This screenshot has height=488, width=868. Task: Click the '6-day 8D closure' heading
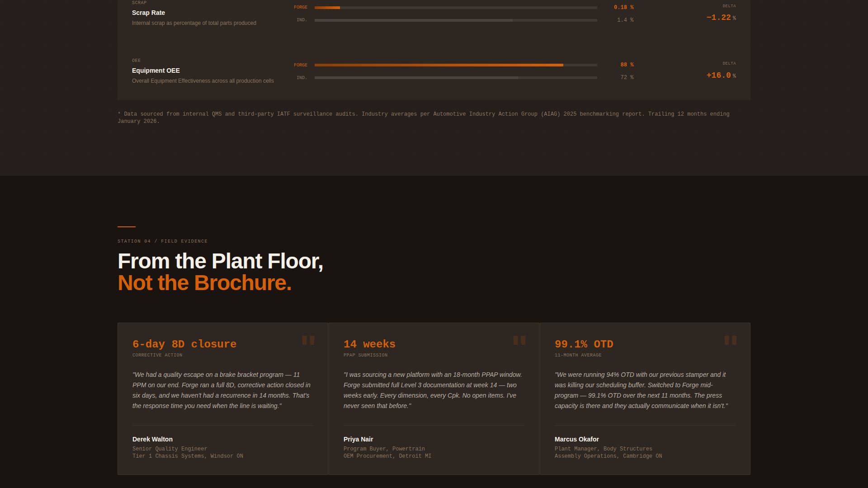pyautogui.click(x=184, y=344)
